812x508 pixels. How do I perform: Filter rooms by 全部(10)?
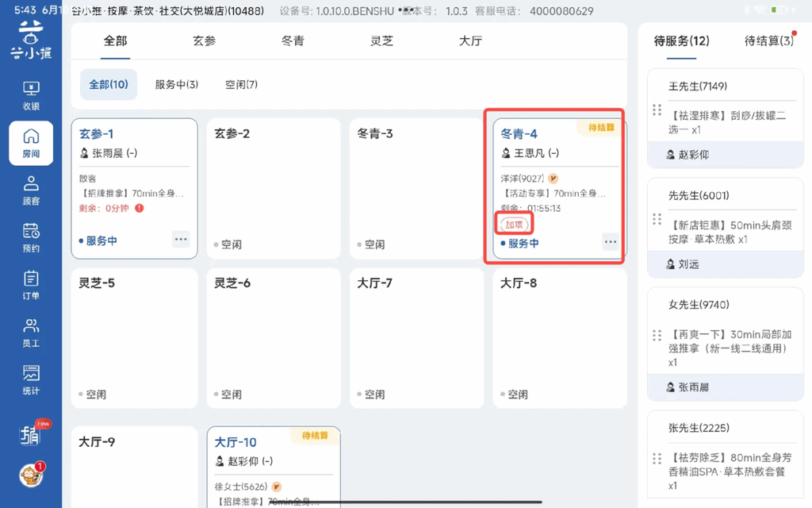tap(108, 84)
